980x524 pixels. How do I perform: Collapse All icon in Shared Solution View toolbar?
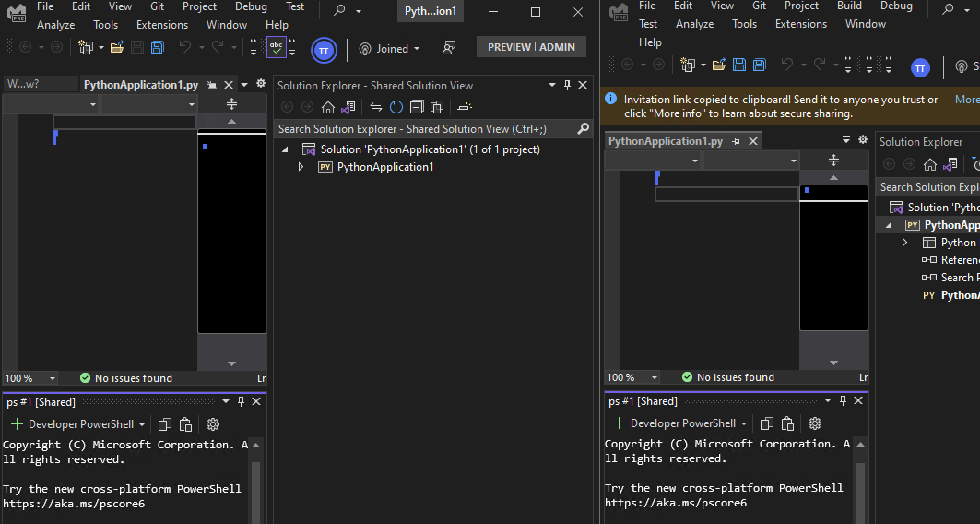[417, 107]
